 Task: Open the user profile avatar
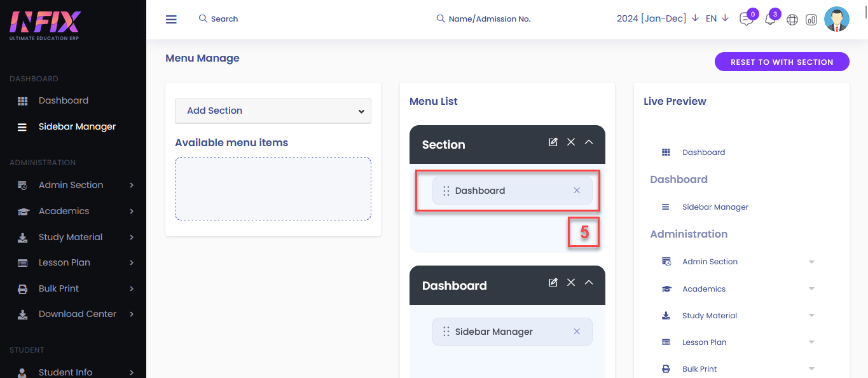[x=837, y=19]
